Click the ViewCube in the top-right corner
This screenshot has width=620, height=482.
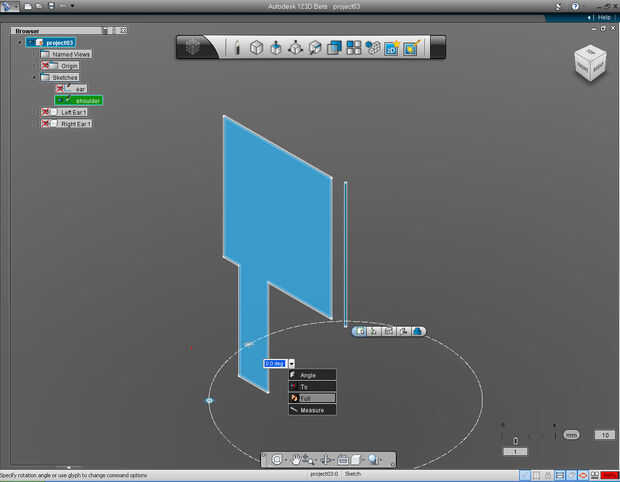coord(588,64)
